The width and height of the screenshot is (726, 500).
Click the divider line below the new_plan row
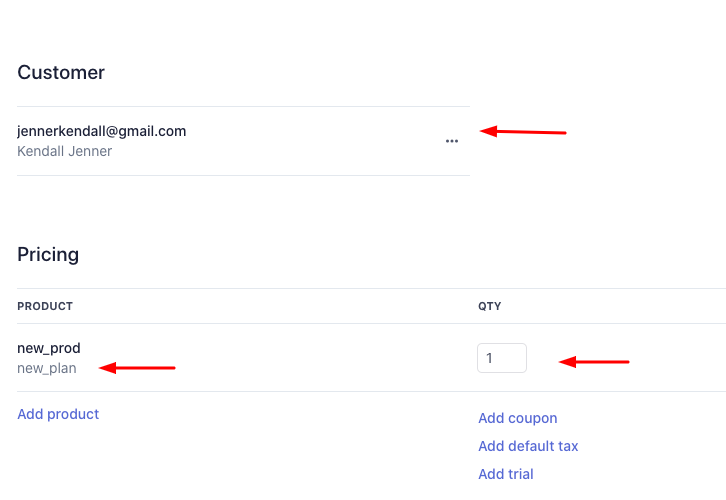point(243,391)
